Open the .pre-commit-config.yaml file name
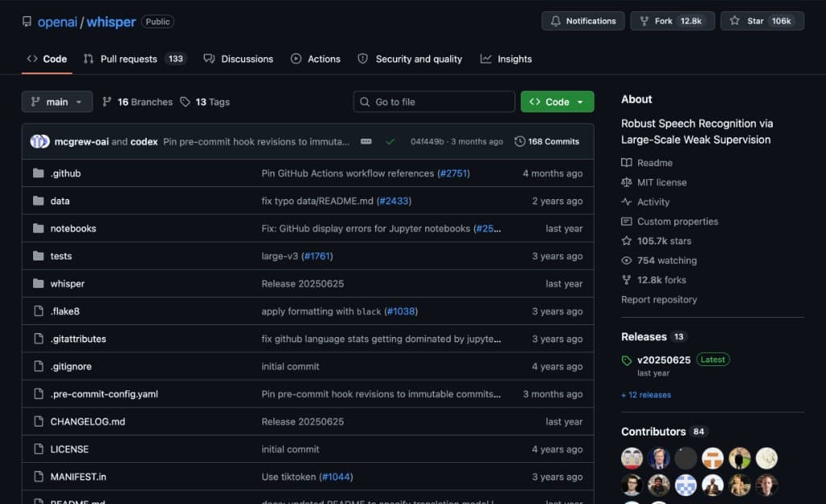826x504 pixels. tap(104, 394)
